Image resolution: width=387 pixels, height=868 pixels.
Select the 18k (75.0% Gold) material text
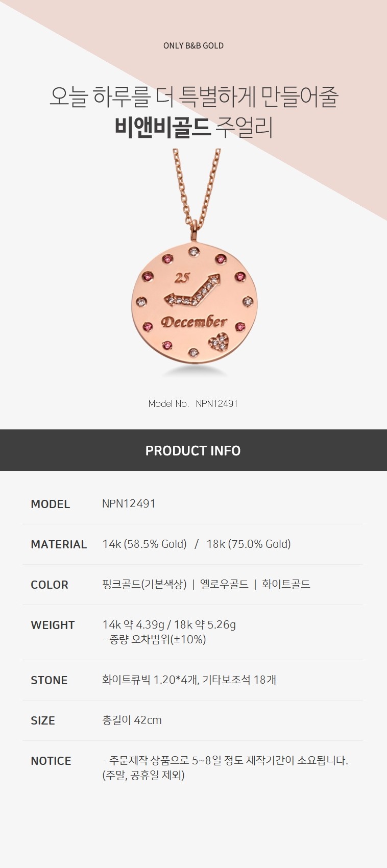click(249, 544)
